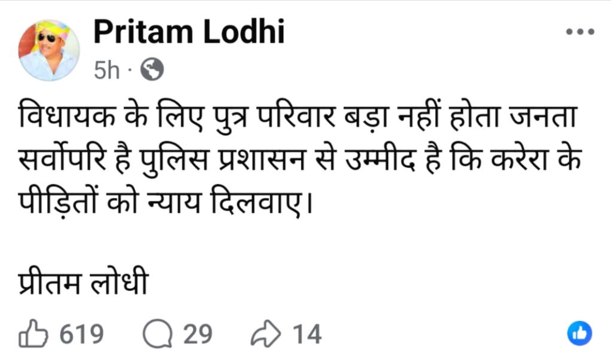
Task: View the 14 shares count
Action: click(x=306, y=335)
